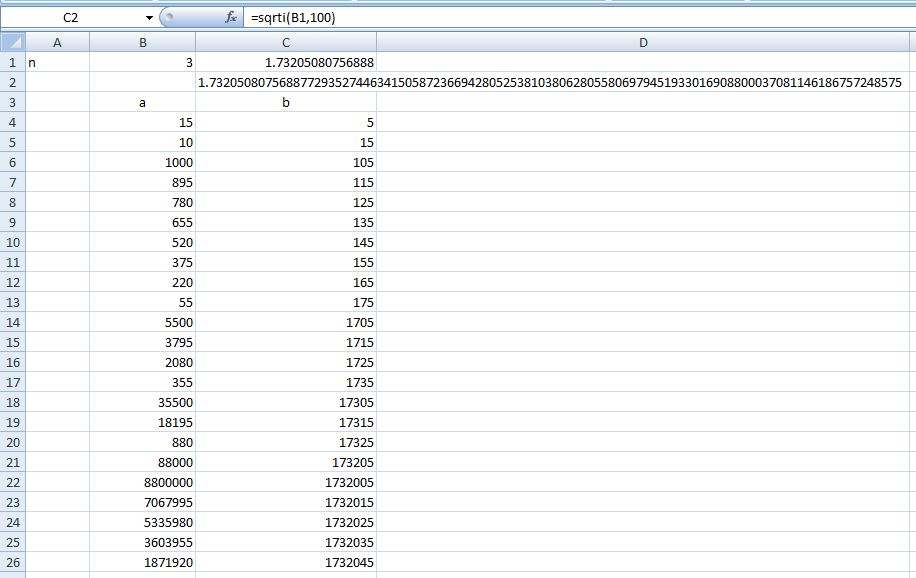
Task: Select row 1 header
Action: (12, 62)
